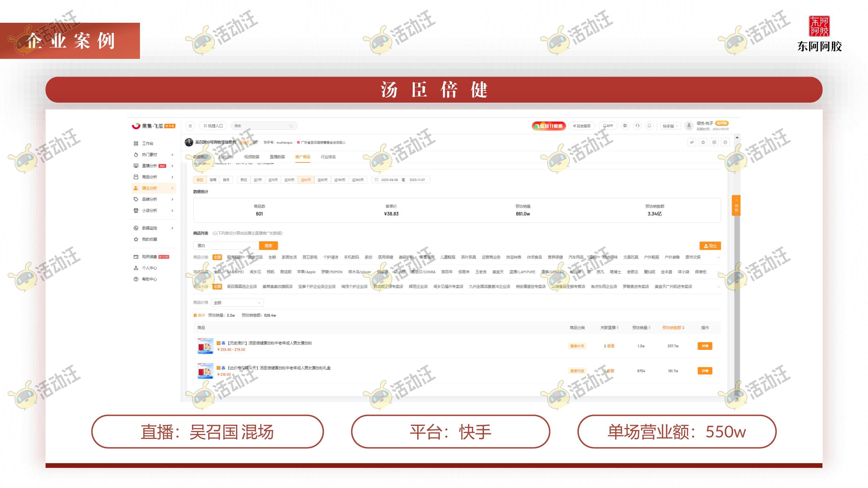Image resolution: width=868 pixels, height=488 pixels.
Task: Click the 投放服务 button
Action: 582,126
